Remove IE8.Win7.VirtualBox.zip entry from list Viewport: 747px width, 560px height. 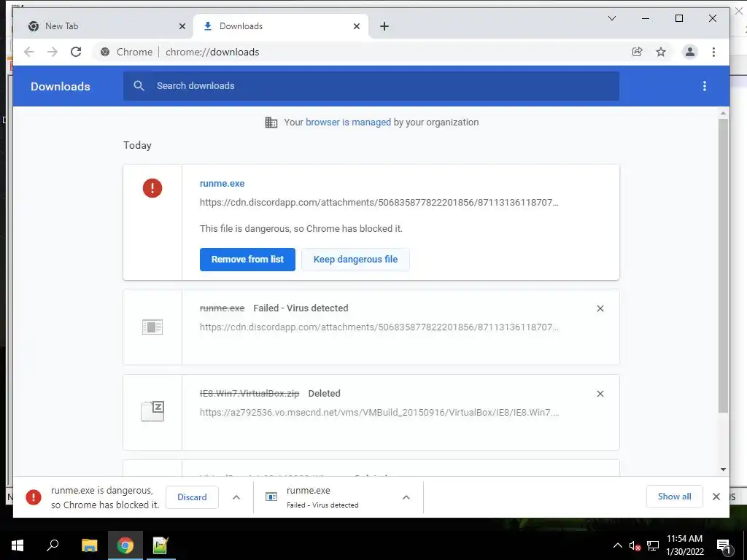600,394
